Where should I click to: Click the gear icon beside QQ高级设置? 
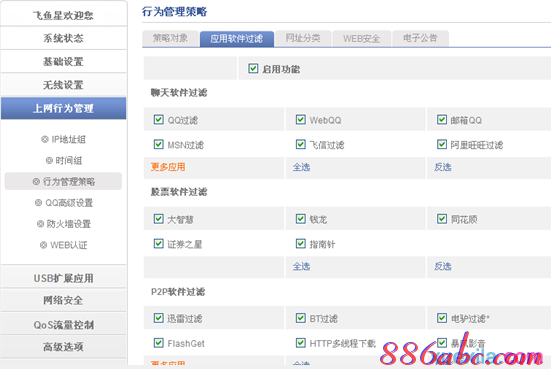[x=38, y=202]
